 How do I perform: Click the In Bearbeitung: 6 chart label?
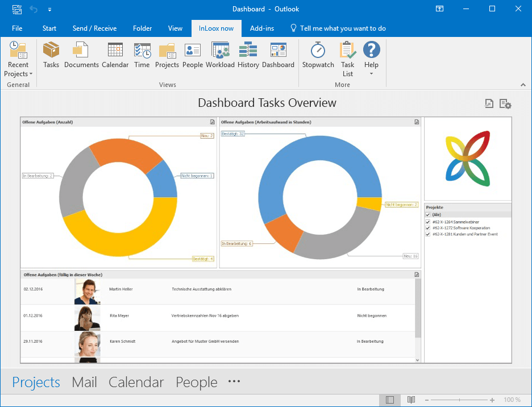pyautogui.click(x=237, y=243)
